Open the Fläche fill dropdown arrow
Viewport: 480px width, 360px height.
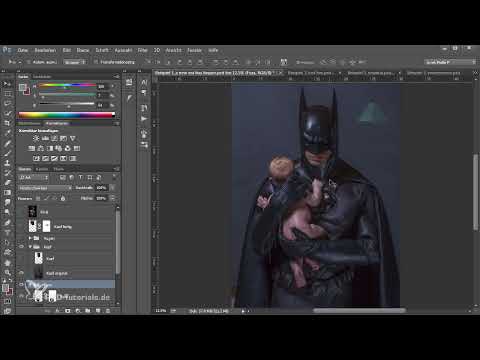point(112,198)
